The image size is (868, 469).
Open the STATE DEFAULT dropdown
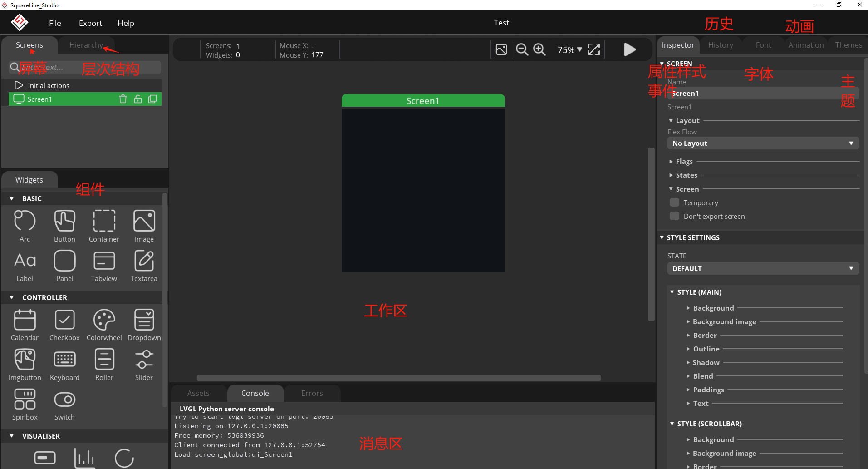tap(763, 268)
